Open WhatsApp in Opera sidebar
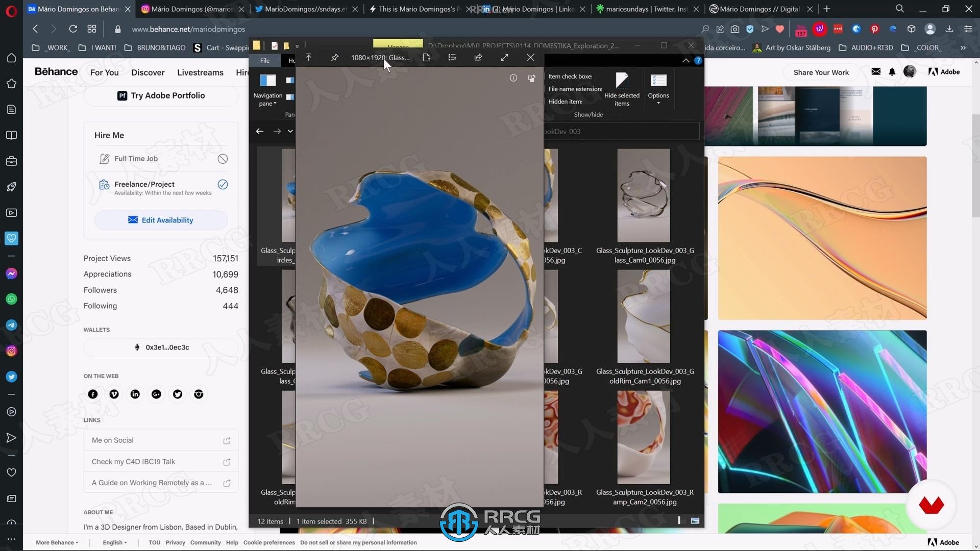 pos(11,299)
